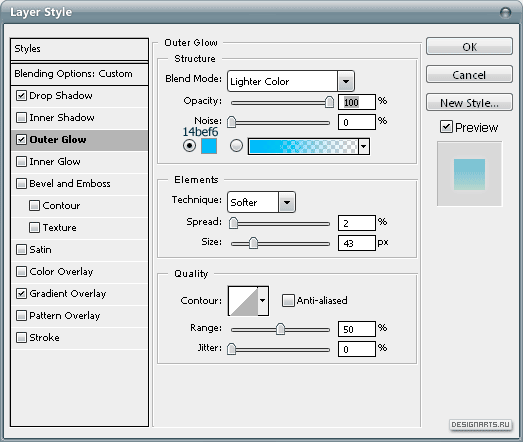Image resolution: width=523 pixels, height=442 pixels.
Task: Click the Cancel button
Action: tap(469, 74)
